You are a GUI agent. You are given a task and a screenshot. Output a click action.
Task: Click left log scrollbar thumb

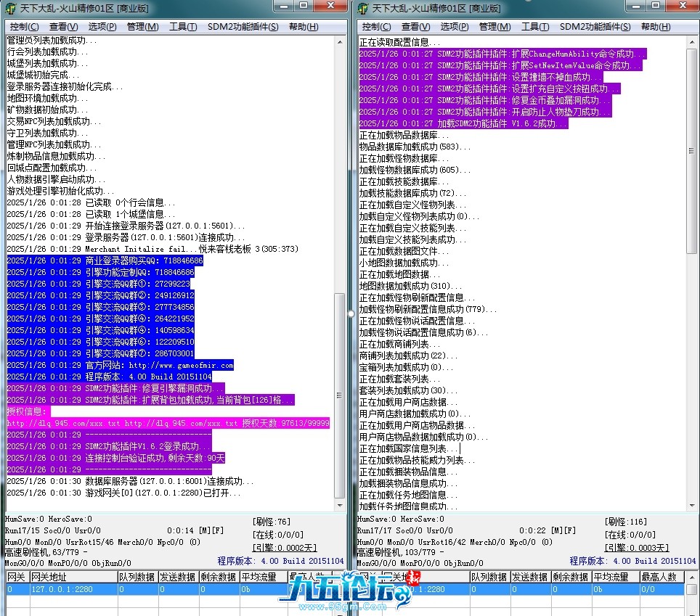[x=340, y=395]
